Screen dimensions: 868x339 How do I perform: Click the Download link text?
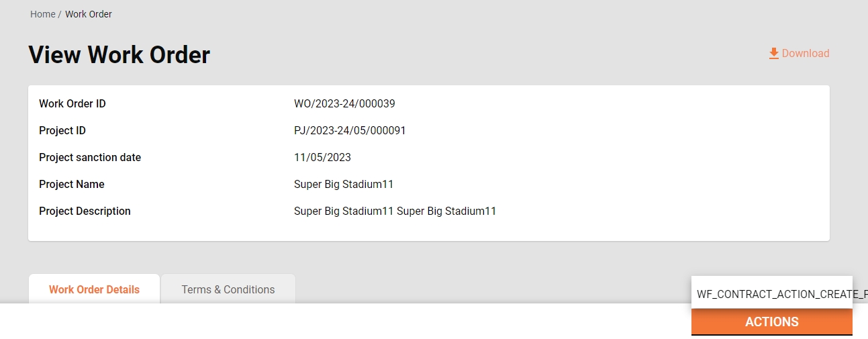805,54
